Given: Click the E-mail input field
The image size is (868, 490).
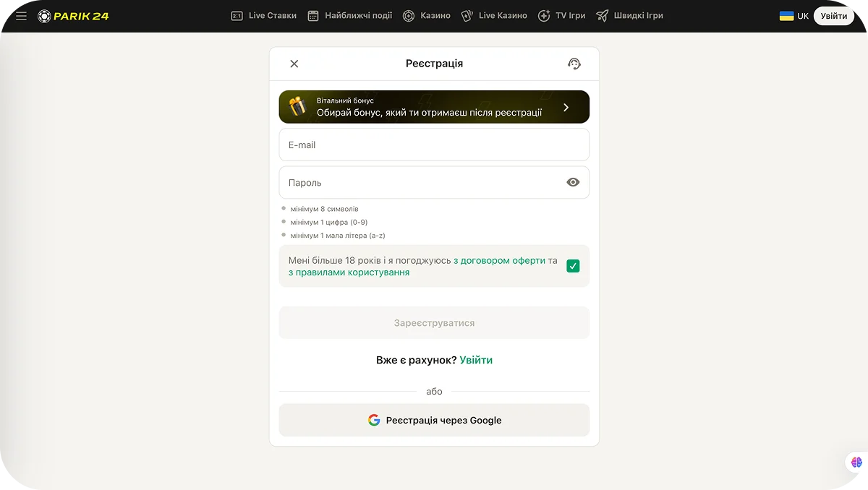Looking at the screenshot, I should [x=434, y=145].
